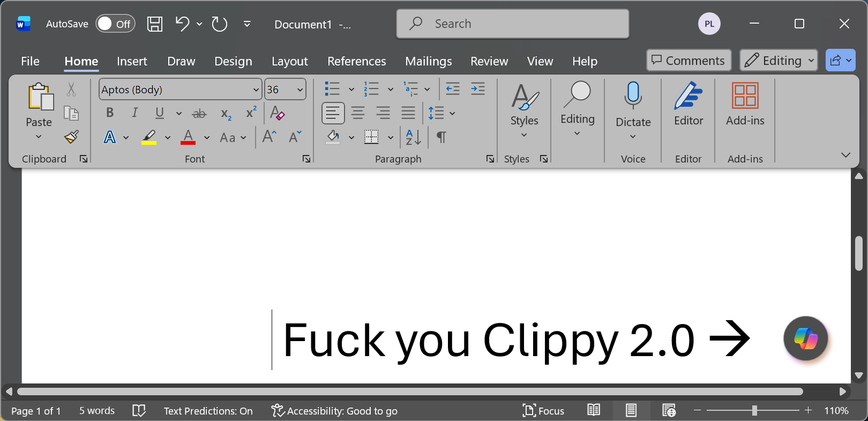Click the Comments button
This screenshot has height=421, width=868.
(x=689, y=61)
